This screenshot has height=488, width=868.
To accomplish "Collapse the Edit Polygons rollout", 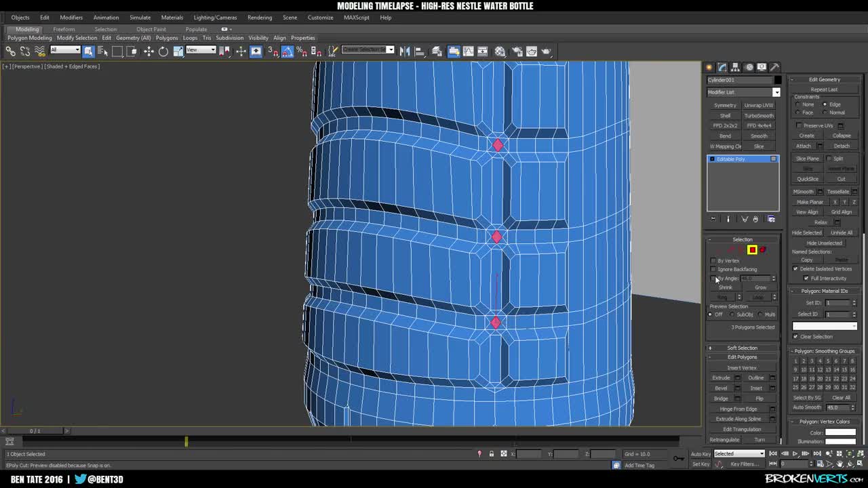I will (x=743, y=357).
